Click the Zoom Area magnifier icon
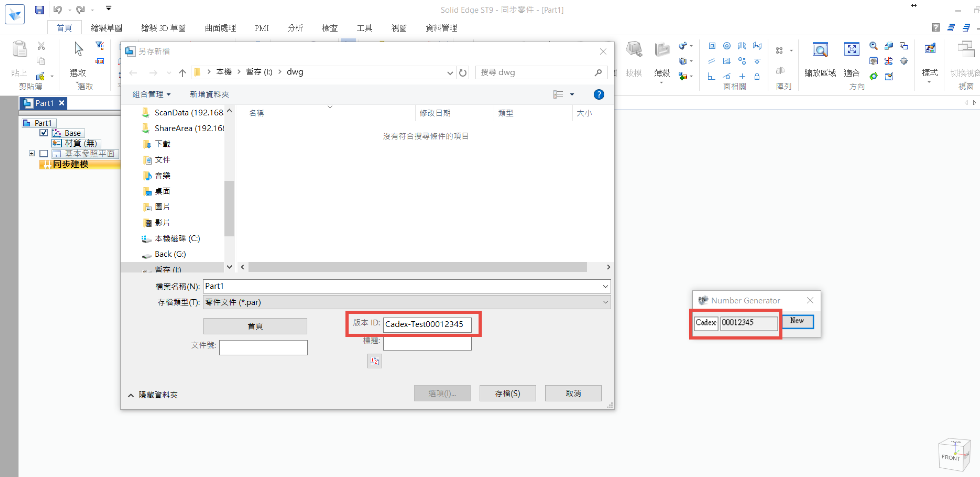The image size is (980, 477). 820,50
